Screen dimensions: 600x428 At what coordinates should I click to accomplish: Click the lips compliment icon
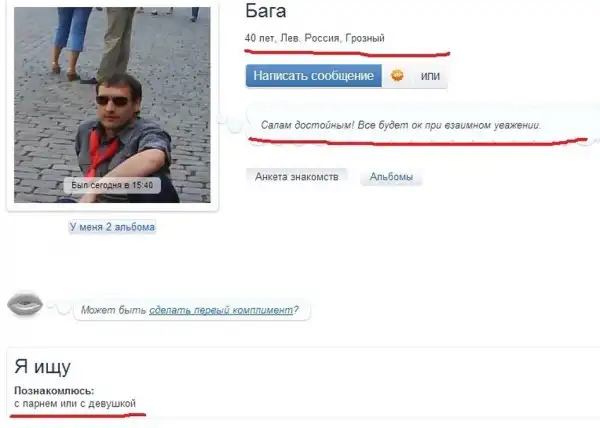coord(25,305)
